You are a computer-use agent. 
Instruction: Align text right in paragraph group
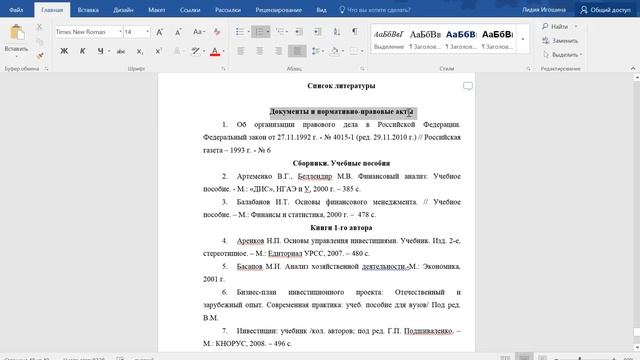tap(278, 51)
